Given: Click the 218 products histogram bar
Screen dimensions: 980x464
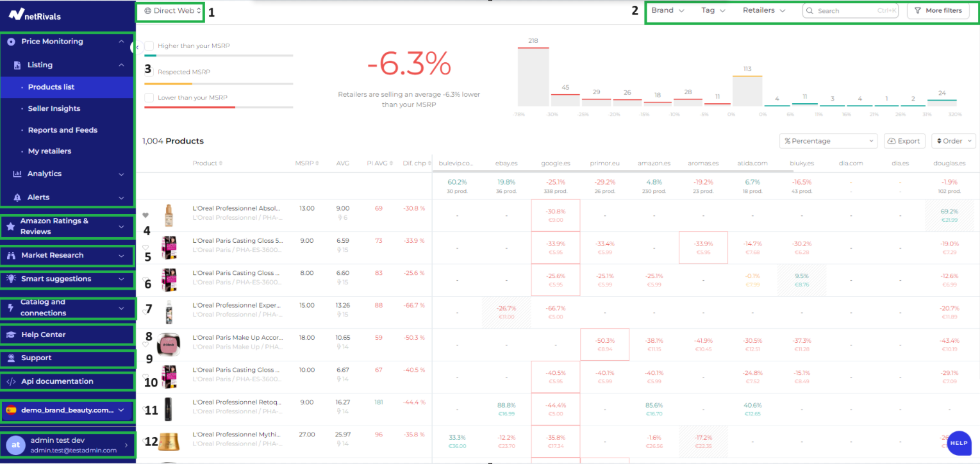Looking at the screenshot, I should pyautogui.click(x=533, y=76).
